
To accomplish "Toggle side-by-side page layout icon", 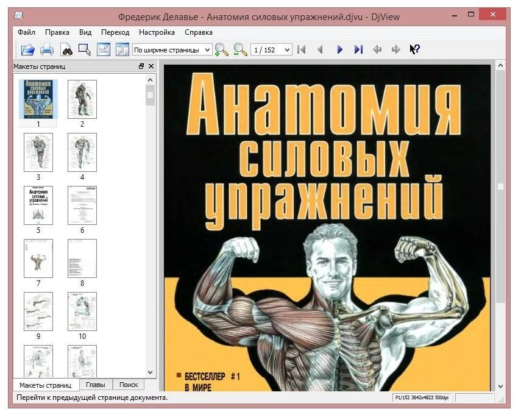I will (x=122, y=50).
